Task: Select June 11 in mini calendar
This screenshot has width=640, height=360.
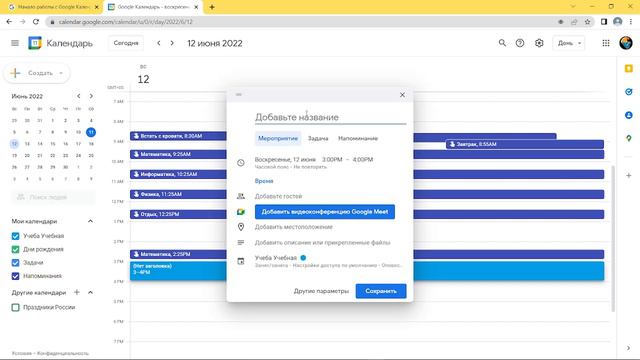Action: (x=91, y=132)
